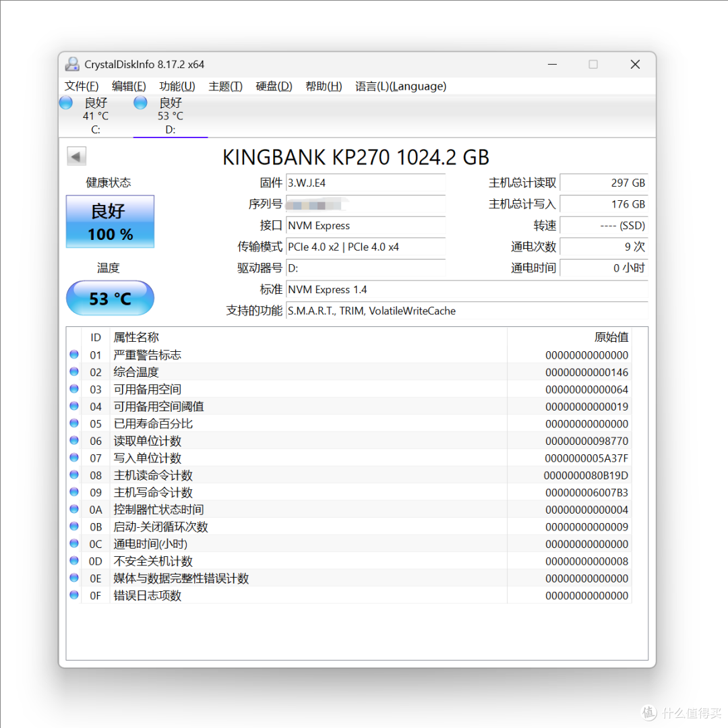The height and width of the screenshot is (728, 728).
Task: Click status orb for attribute 0B 启动-关闭循环次数
Action: 74,526
